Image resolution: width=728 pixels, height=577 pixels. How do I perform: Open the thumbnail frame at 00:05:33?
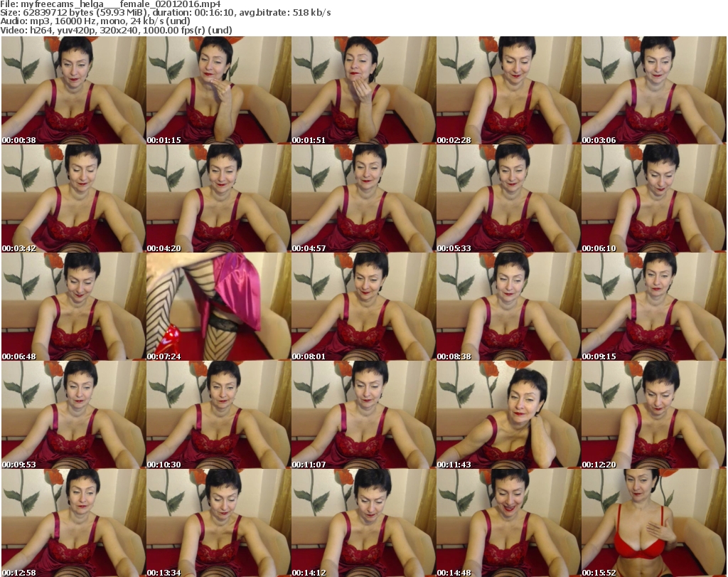[508, 198]
